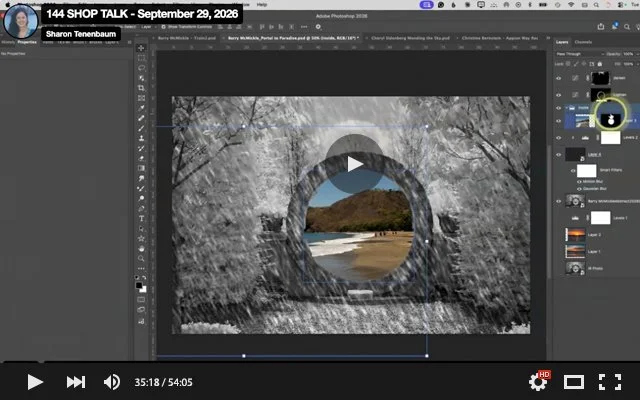Open the Pass Through blend mode dropdown
The image size is (640, 400).
580,54
